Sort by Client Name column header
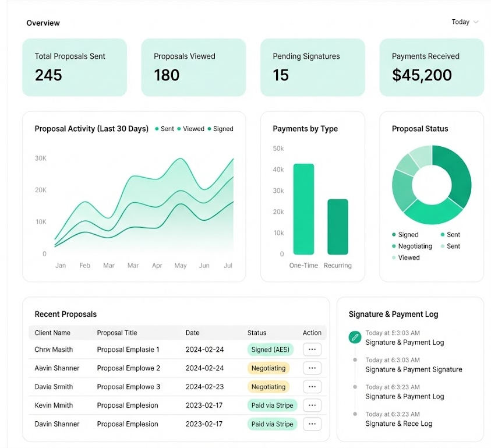Image resolution: width=491 pixels, height=448 pixels. [x=52, y=333]
